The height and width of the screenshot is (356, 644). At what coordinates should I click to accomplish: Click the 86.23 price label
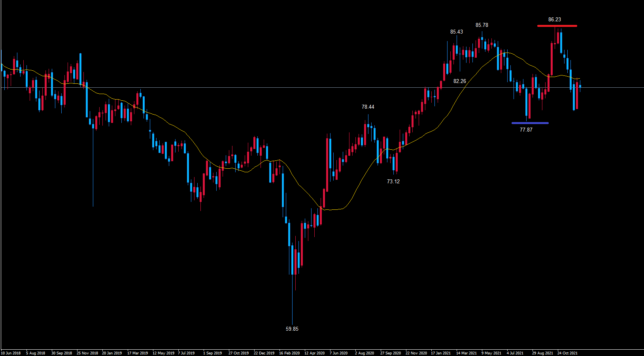pyautogui.click(x=554, y=19)
